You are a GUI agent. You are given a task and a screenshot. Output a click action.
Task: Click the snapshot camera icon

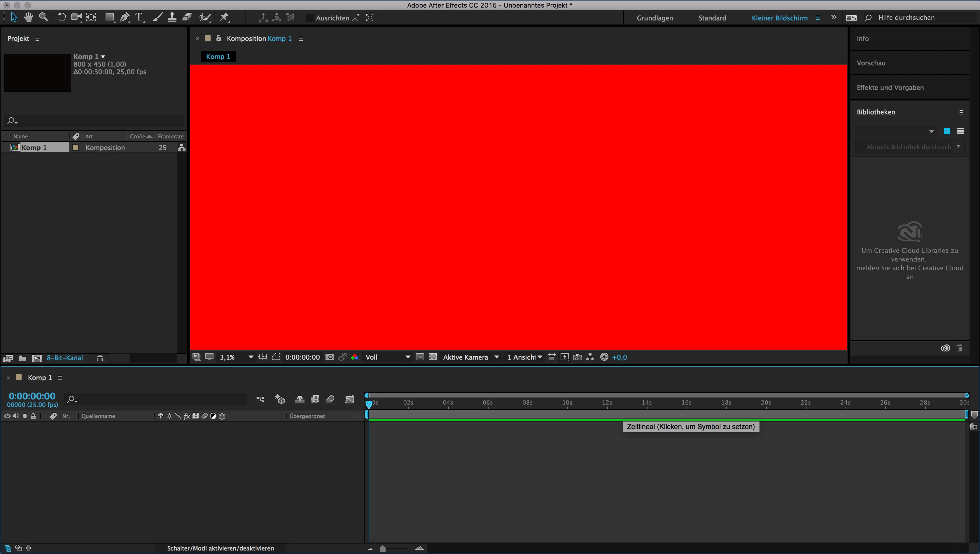330,357
